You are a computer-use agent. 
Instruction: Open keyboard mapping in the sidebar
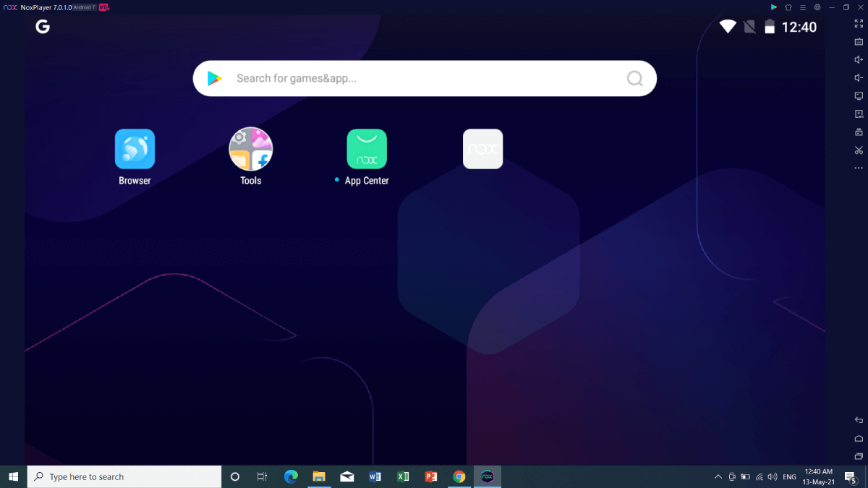859,42
